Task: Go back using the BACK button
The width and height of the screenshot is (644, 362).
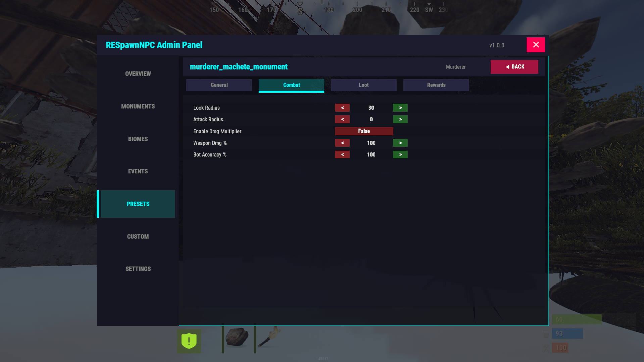Action: tap(514, 67)
